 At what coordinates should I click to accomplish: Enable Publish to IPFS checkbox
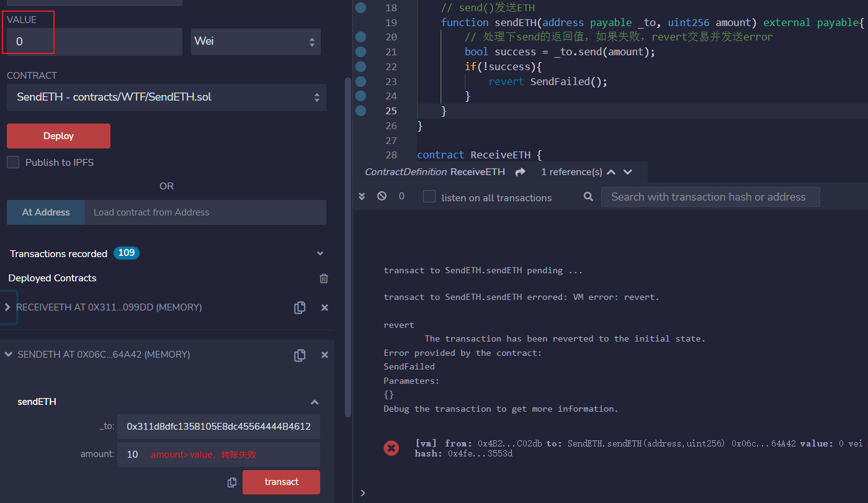coord(13,162)
